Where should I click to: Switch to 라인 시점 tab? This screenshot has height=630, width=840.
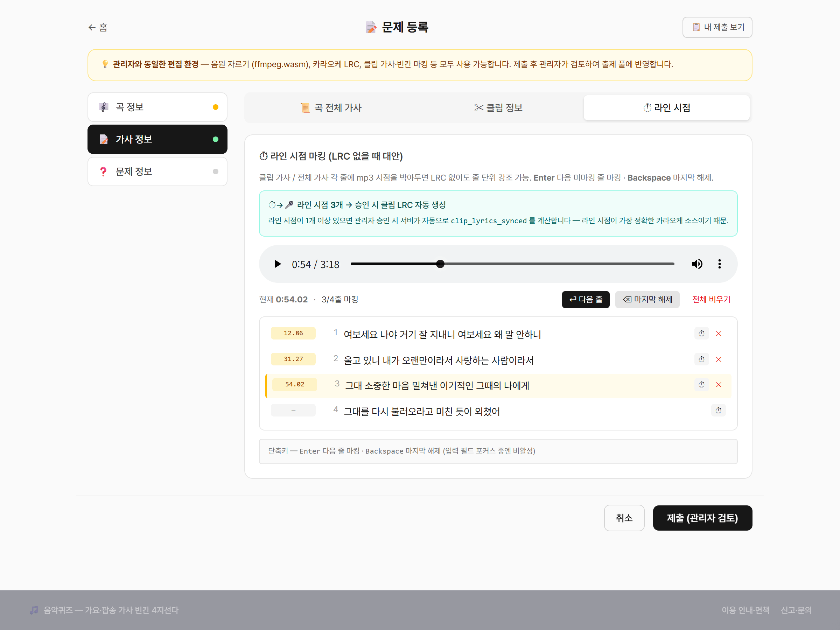click(666, 108)
